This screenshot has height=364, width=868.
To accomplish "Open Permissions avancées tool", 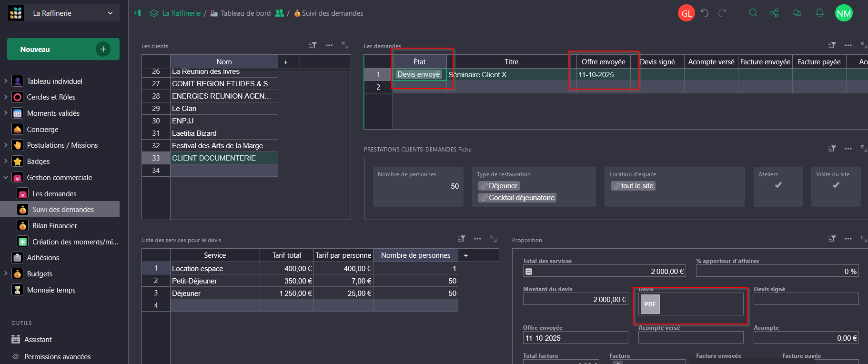I will coord(57,357).
